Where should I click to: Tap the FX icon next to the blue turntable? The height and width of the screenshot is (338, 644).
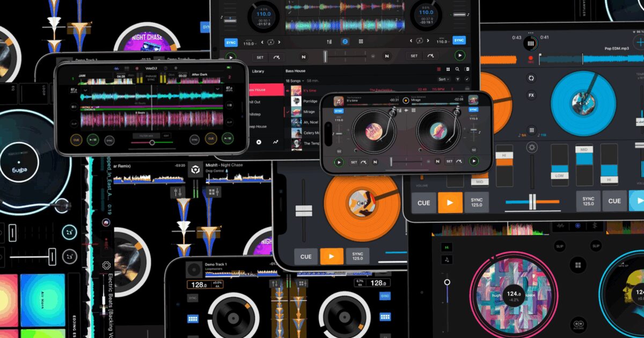pyautogui.click(x=531, y=94)
